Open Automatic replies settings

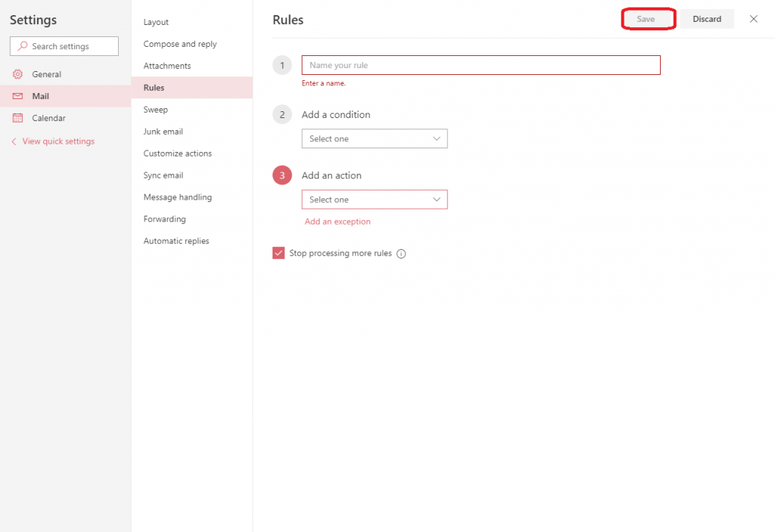click(x=191, y=241)
